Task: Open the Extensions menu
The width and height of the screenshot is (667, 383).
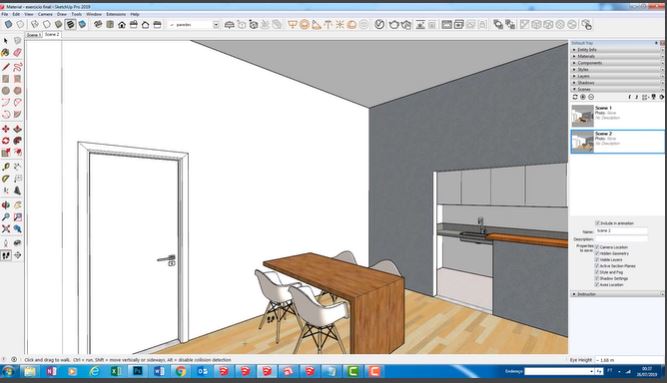Action: [x=116, y=14]
